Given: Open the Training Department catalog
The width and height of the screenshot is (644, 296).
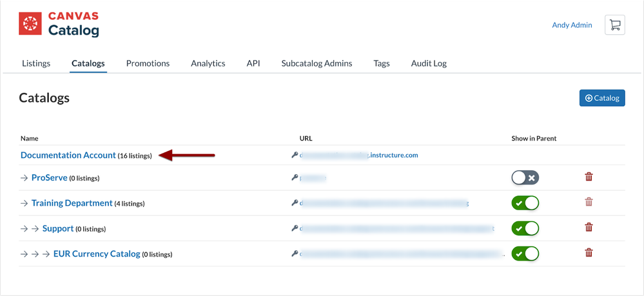Looking at the screenshot, I should click(72, 202).
